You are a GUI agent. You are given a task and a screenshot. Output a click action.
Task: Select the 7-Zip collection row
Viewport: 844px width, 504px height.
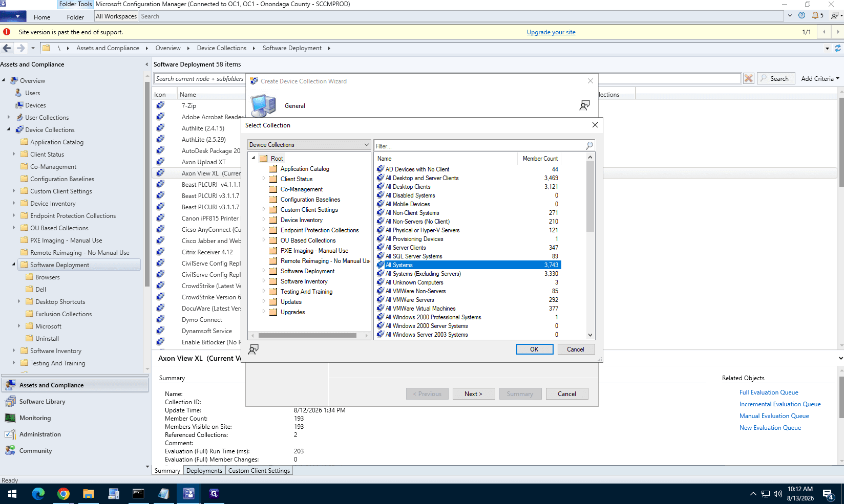pos(188,106)
